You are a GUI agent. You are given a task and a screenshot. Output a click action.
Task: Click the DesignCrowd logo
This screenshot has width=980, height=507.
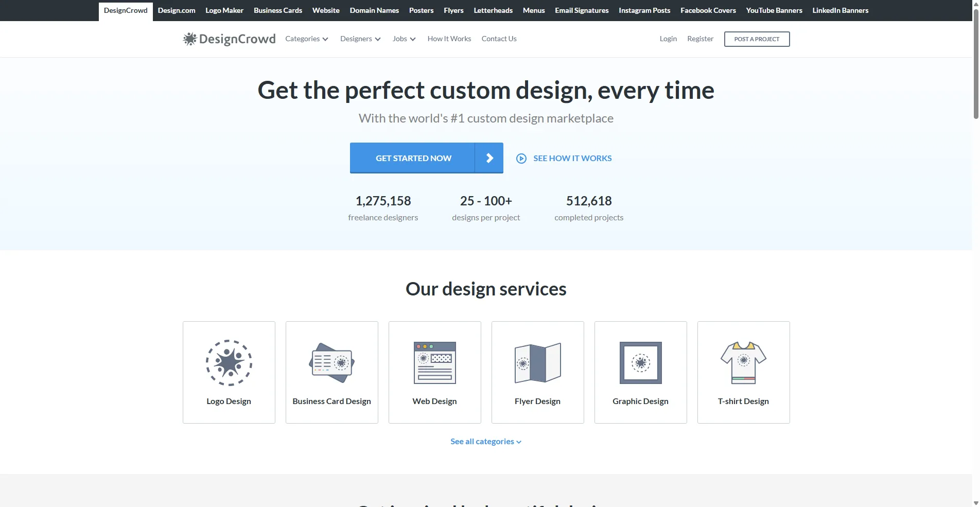(x=229, y=39)
